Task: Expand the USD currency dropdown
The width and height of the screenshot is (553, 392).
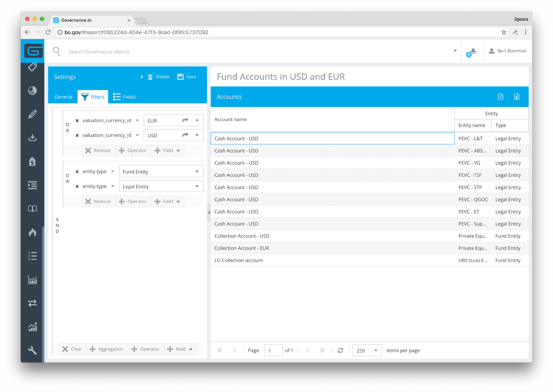Action: click(197, 135)
